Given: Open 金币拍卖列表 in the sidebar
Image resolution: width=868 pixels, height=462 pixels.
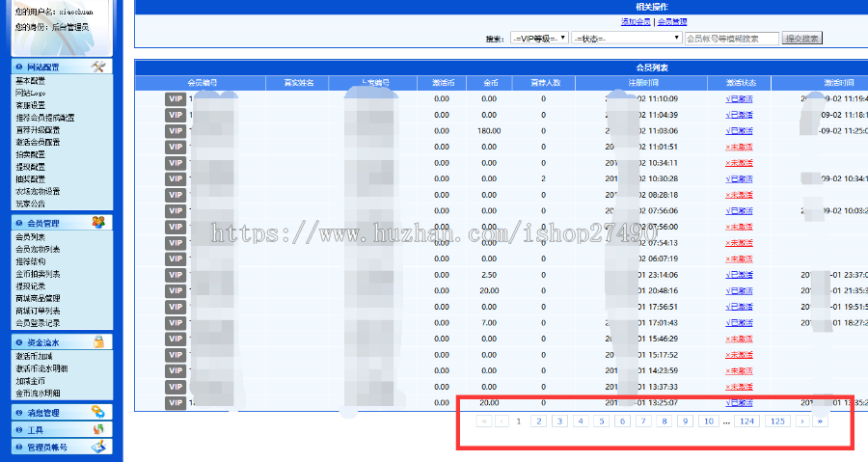Looking at the screenshot, I should 38,274.
